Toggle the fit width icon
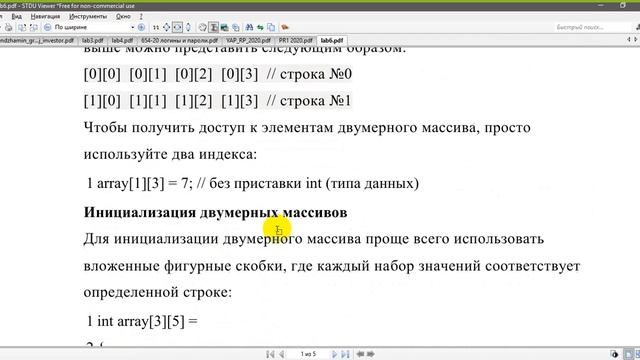The image size is (640, 360). coord(177,27)
